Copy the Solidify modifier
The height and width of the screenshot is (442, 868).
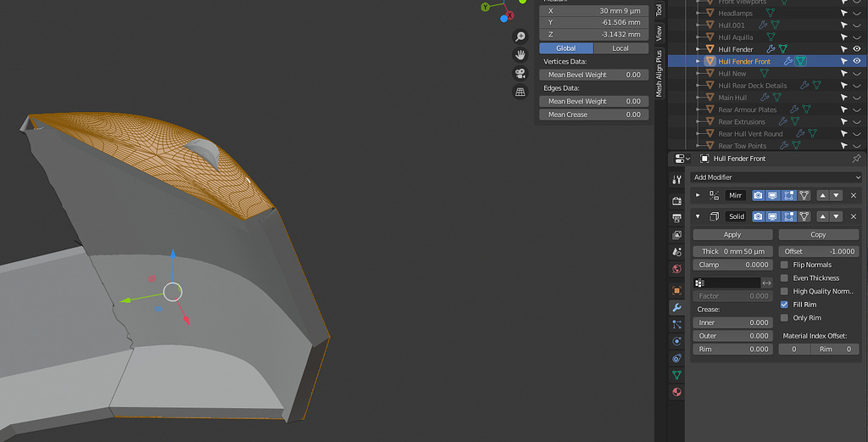coord(818,235)
